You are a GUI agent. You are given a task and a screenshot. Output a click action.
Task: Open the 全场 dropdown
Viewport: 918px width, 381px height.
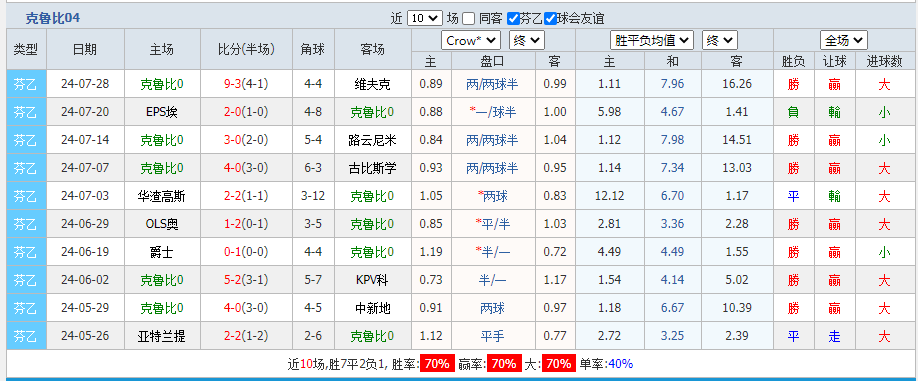coord(844,40)
